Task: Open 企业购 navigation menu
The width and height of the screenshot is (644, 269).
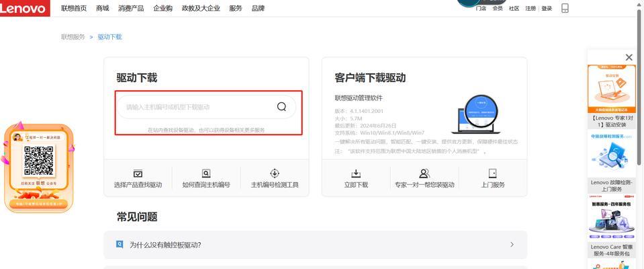Action: click(163, 8)
